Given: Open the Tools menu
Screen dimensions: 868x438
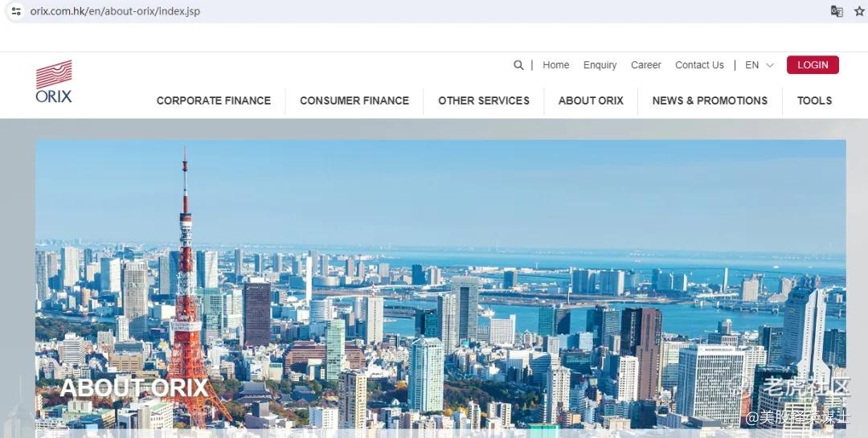Looking at the screenshot, I should click(814, 100).
